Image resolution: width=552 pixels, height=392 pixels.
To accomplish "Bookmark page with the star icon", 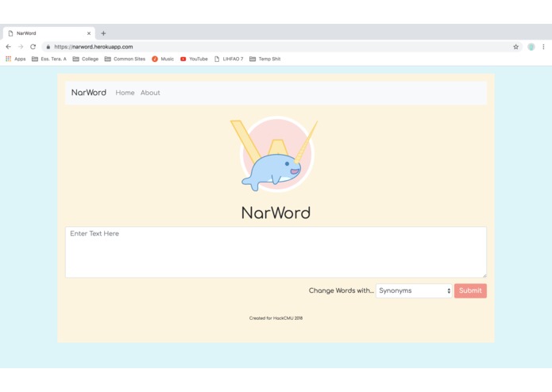I will 515,47.
